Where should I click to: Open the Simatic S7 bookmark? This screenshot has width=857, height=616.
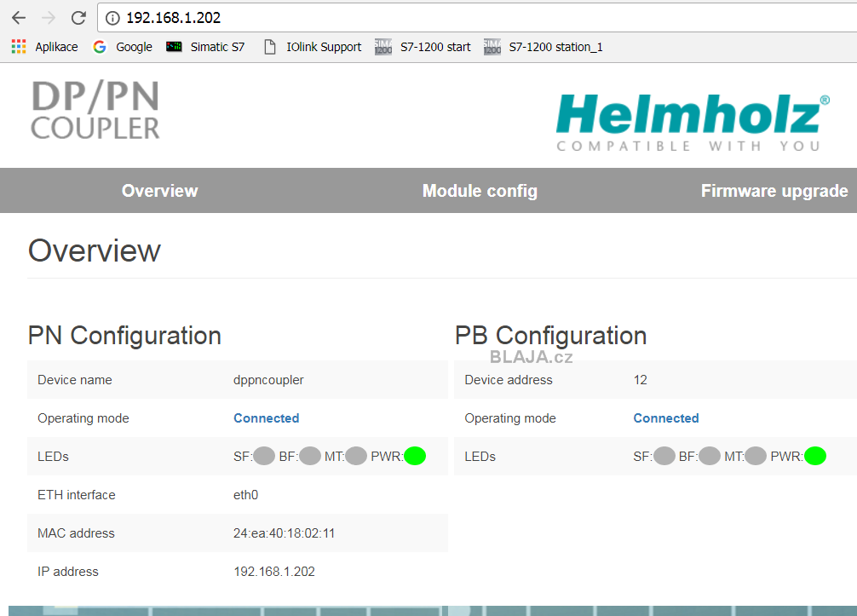pyautogui.click(x=205, y=47)
